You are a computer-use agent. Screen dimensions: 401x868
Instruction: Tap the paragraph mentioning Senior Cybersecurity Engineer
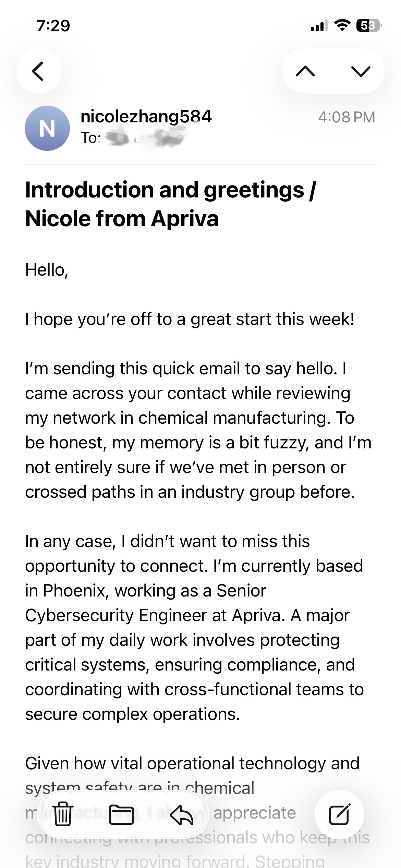click(194, 627)
